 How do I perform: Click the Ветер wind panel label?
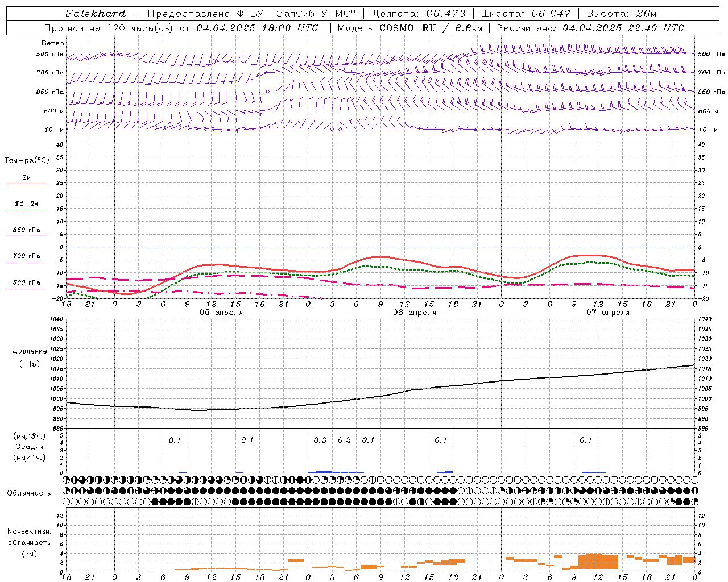coord(53,43)
